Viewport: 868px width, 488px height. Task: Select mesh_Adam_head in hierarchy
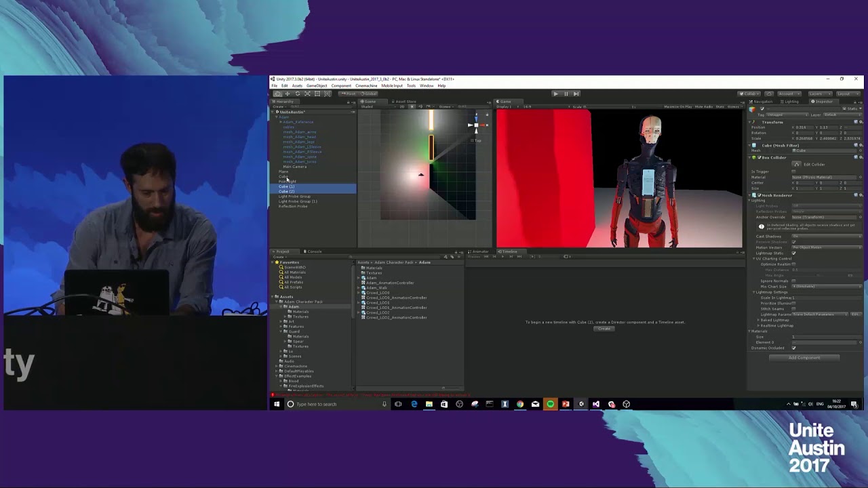click(299, 137)
